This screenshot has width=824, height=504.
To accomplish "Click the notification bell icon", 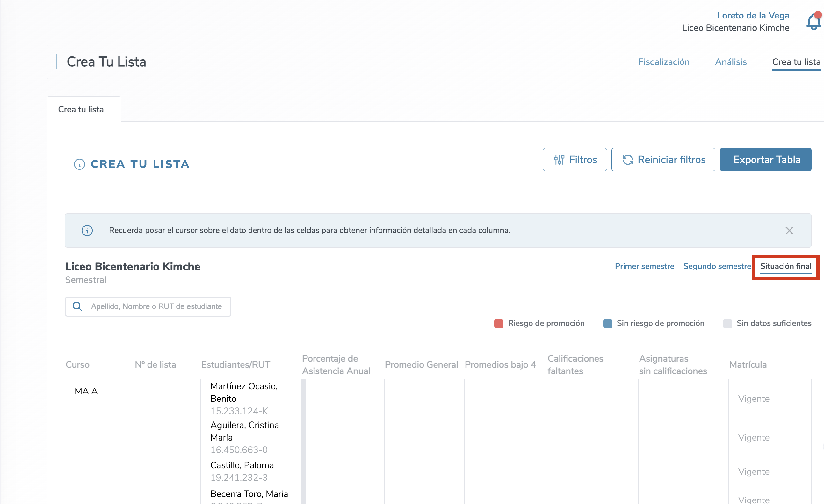I will [813, 22].
